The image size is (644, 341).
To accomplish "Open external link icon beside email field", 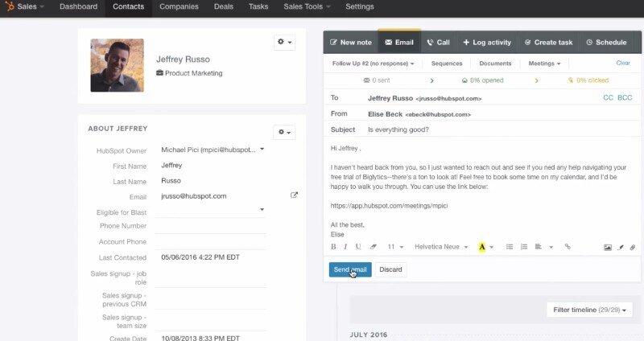I will pyautogui.click(x=294, y=195).
